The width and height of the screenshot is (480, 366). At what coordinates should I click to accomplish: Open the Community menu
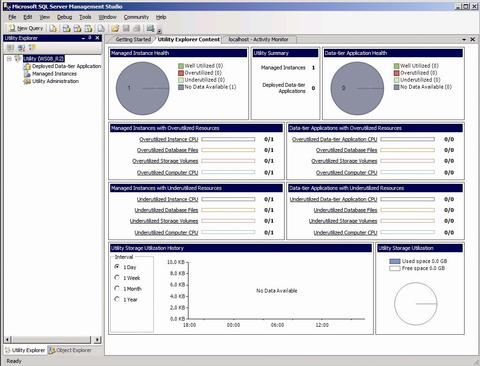(x=136, y=17)
